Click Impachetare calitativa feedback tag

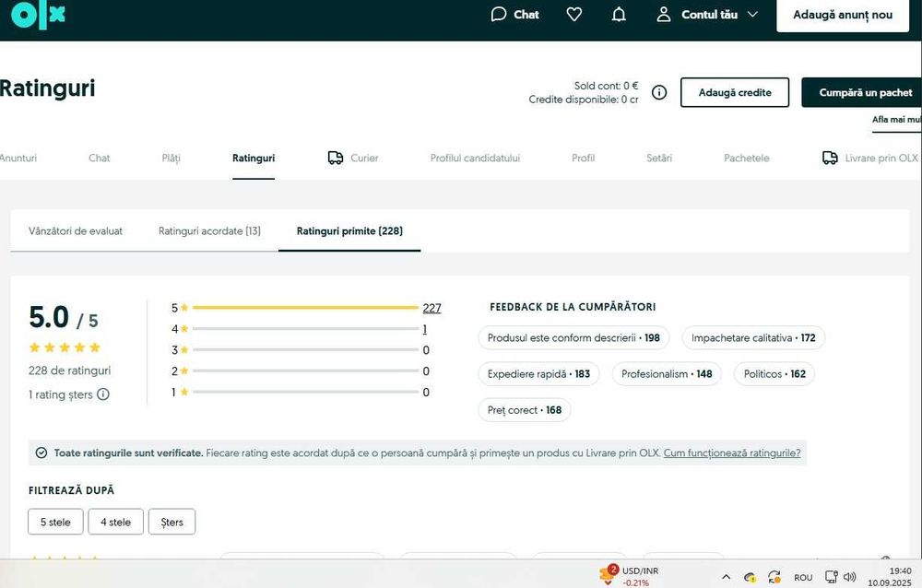pos(753,338)
